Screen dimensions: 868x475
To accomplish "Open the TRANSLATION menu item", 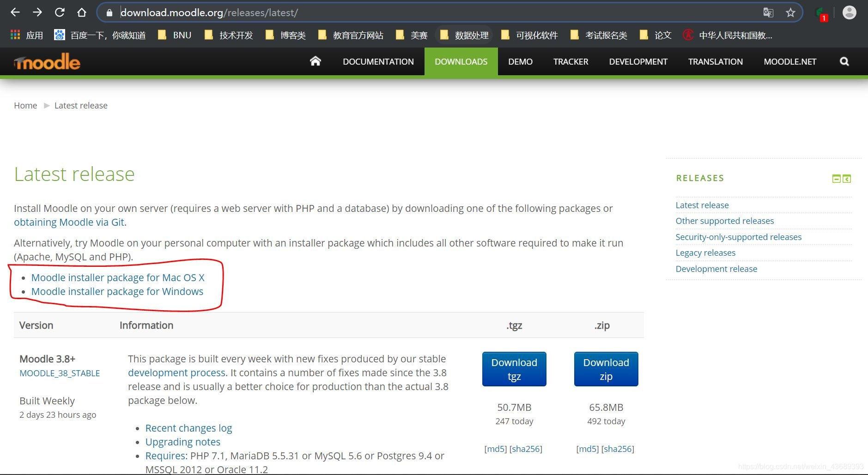I will (715, 61).
